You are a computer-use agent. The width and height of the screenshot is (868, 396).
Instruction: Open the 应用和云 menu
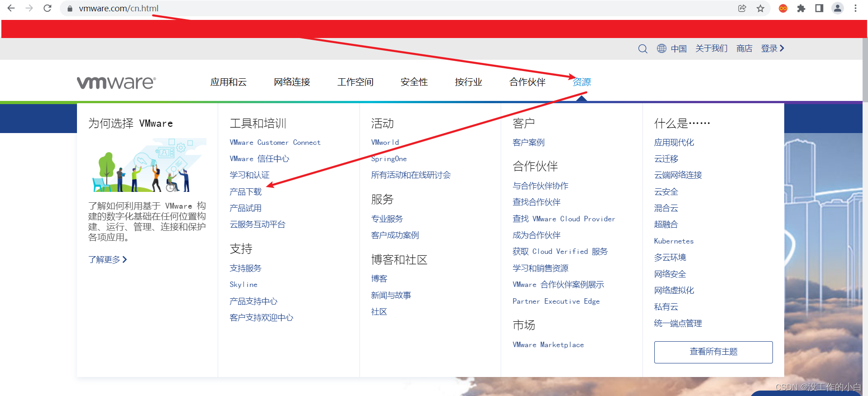(229, 82)
